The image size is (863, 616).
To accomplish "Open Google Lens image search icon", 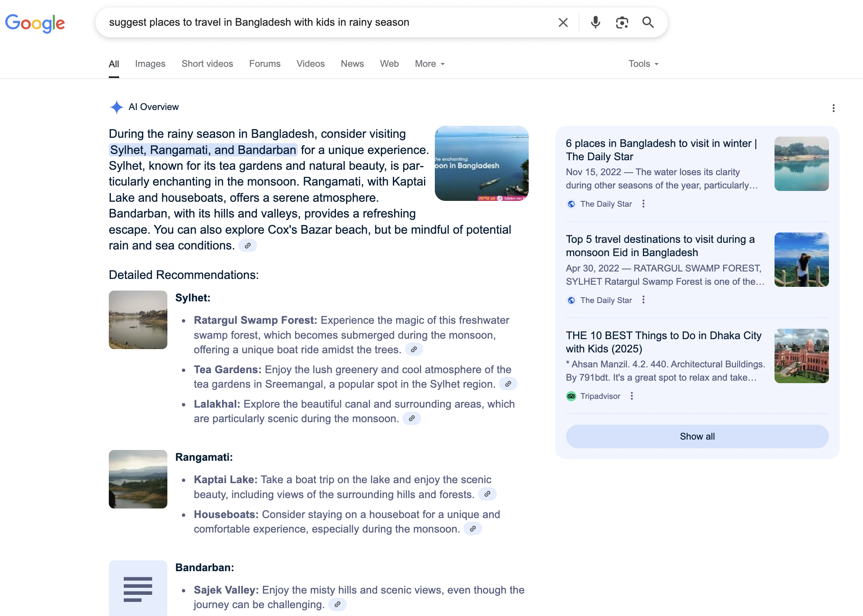I will [x=622, y=22].
